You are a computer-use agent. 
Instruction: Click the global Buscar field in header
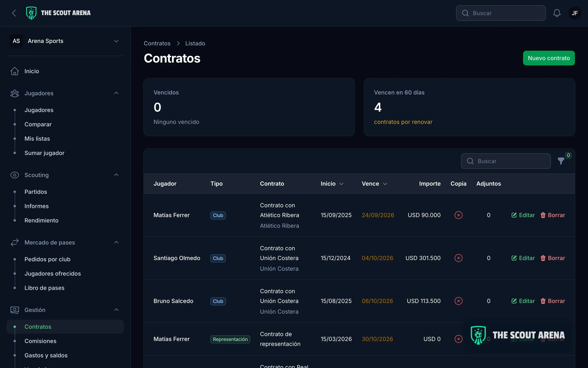click(501, 13)
